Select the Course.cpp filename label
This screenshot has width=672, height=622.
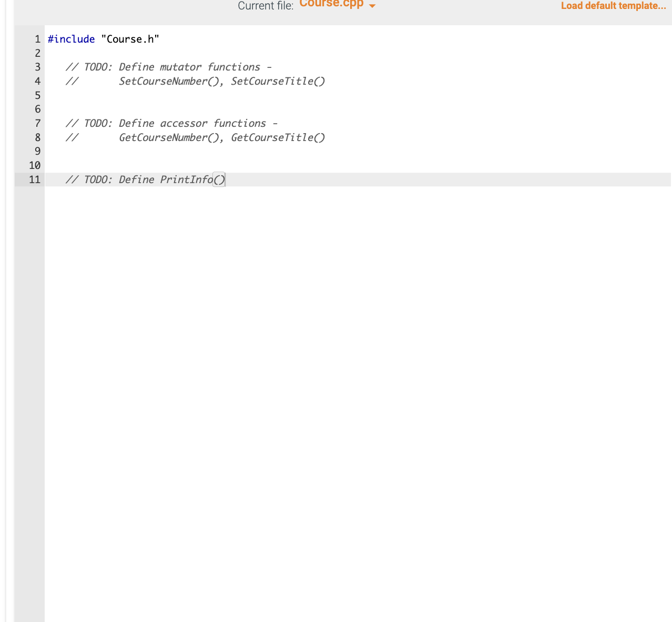331,4
